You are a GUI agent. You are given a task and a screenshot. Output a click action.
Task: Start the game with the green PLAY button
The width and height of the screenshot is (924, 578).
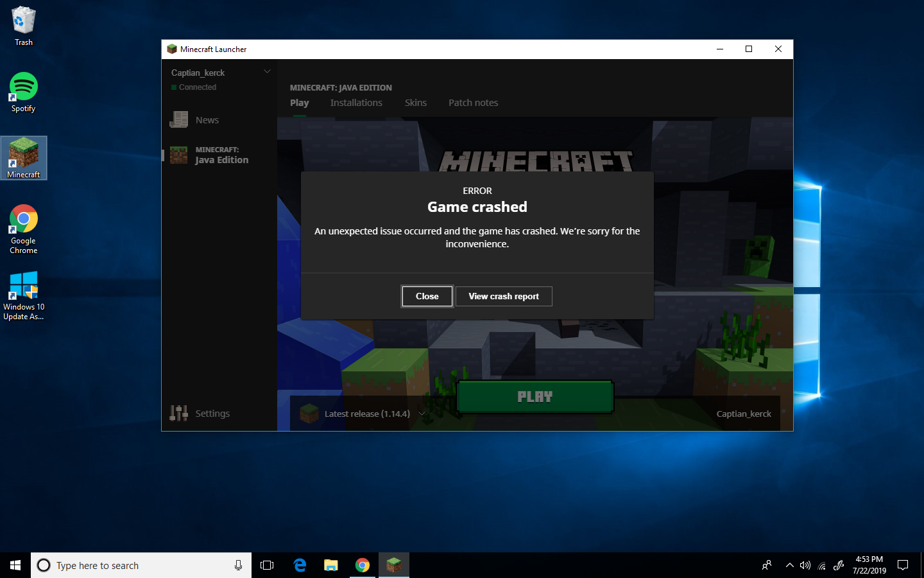coord(535,396)
